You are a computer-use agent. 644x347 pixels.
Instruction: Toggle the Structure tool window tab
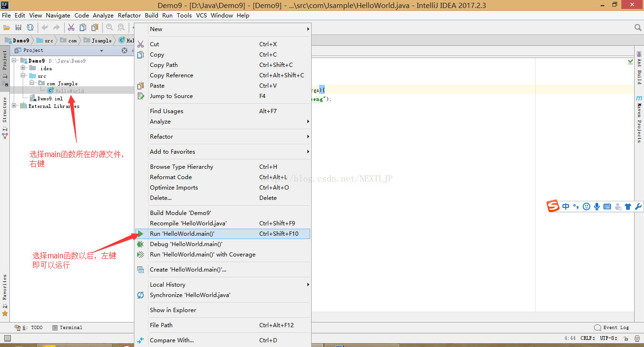[x=5, y=117]
